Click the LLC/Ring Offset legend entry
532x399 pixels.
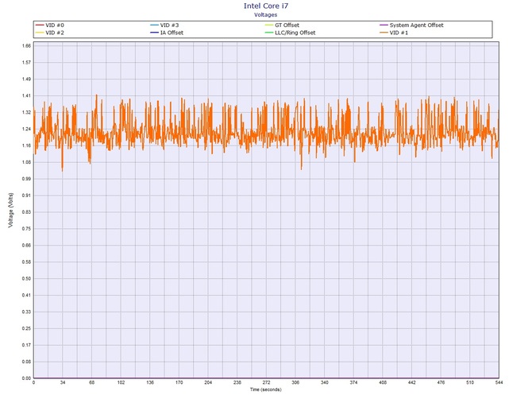click(x=290, y=33)
